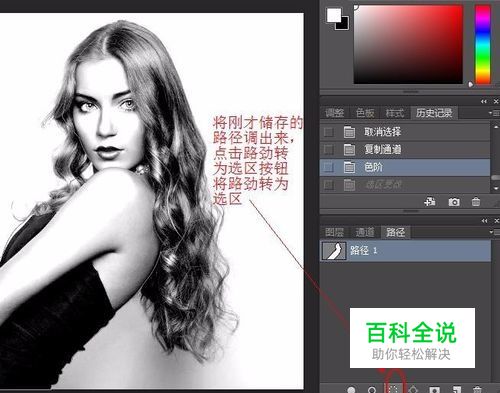Delete current path trash icon
This screenshot has width=500, height=393.
(477, 389)
